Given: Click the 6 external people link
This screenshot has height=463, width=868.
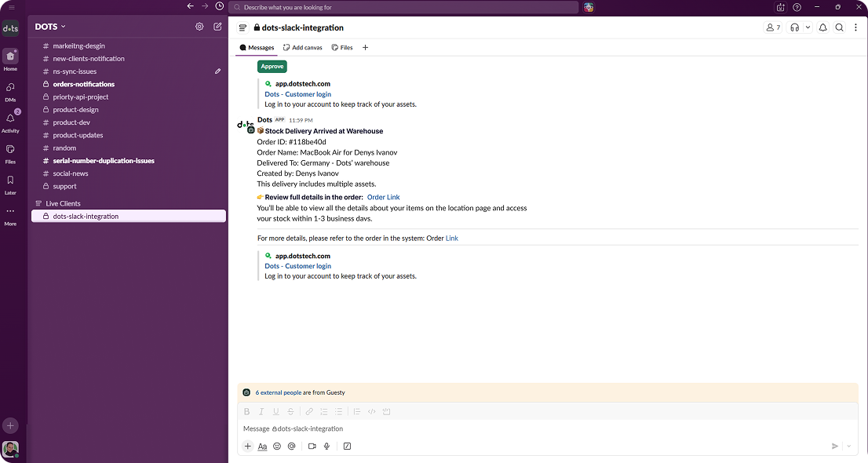Looking at the screenshot, I should (x=279, y=392).
